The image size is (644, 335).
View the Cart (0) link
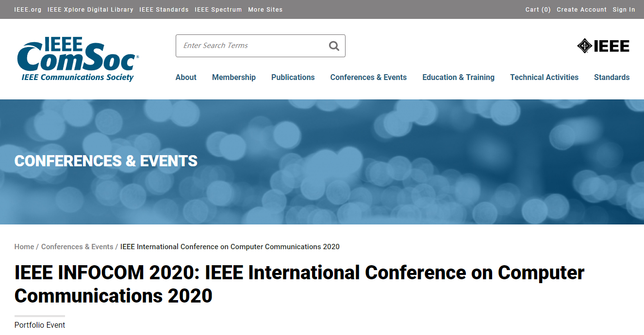pyautogui.click(x=538, y=10)
